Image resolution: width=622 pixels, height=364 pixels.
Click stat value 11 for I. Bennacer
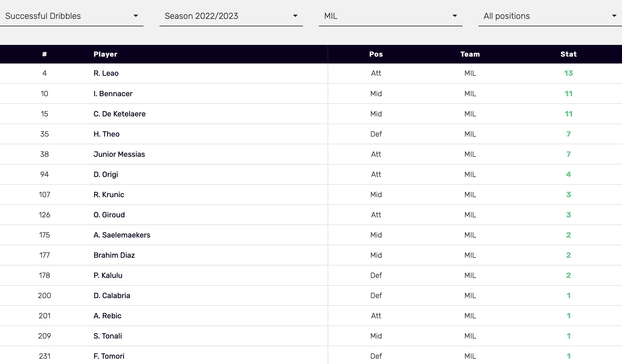(569, 94)
